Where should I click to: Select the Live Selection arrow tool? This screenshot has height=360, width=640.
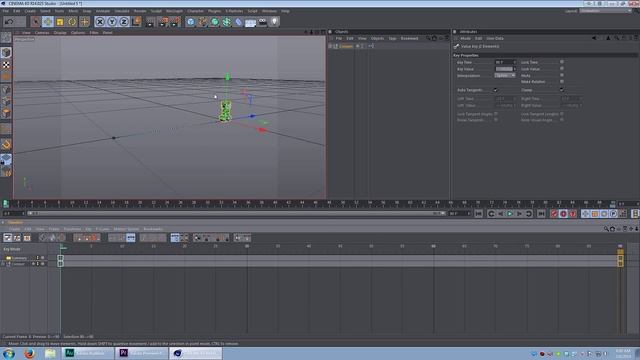(36, 22)
